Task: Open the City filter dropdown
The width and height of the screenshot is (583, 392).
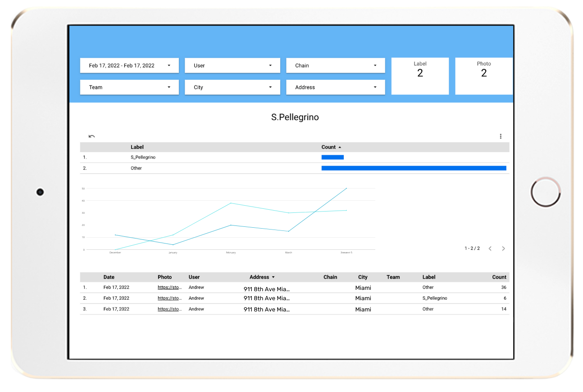Action: pyautogui.click(x=232, y=87)
